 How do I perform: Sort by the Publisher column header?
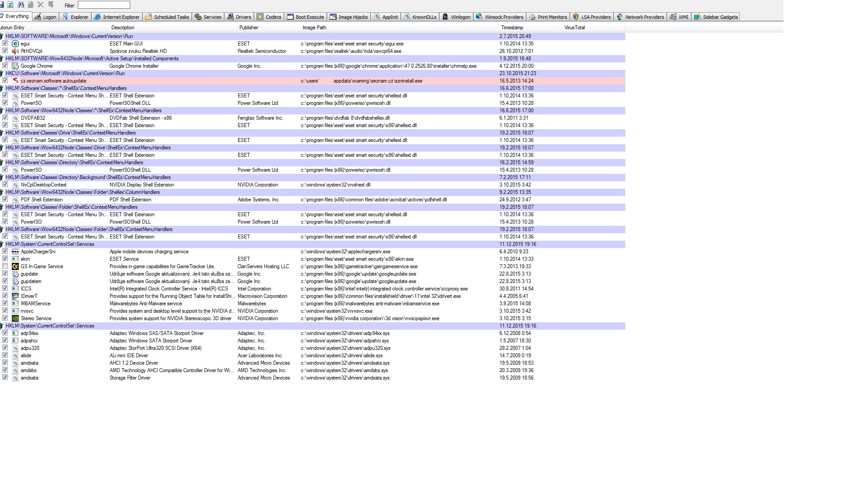point(249,28)
